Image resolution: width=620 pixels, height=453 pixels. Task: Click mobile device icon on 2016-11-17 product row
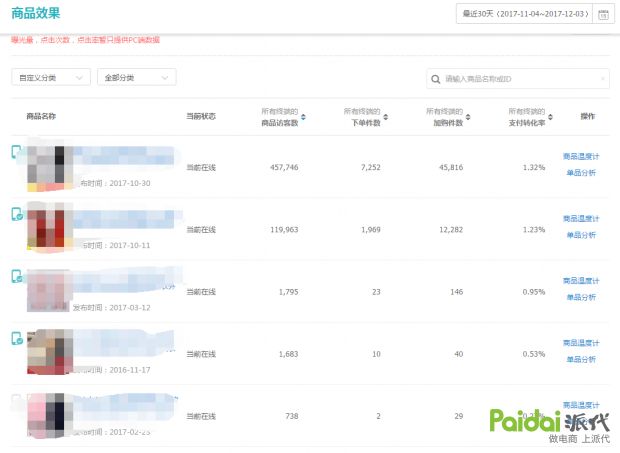tap(17, 338)
